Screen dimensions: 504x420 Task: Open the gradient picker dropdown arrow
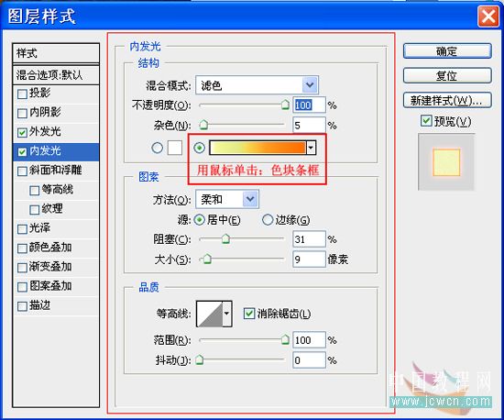(311, 148)
